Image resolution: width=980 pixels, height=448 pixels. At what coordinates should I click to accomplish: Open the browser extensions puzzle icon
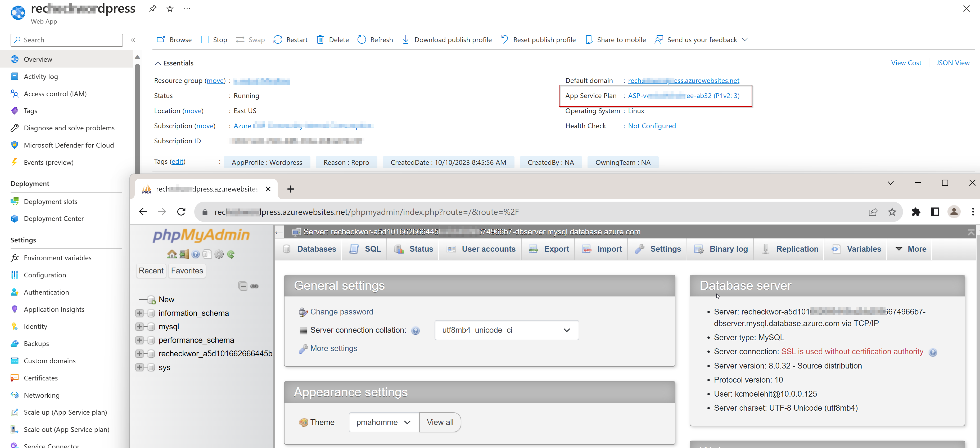916,212
